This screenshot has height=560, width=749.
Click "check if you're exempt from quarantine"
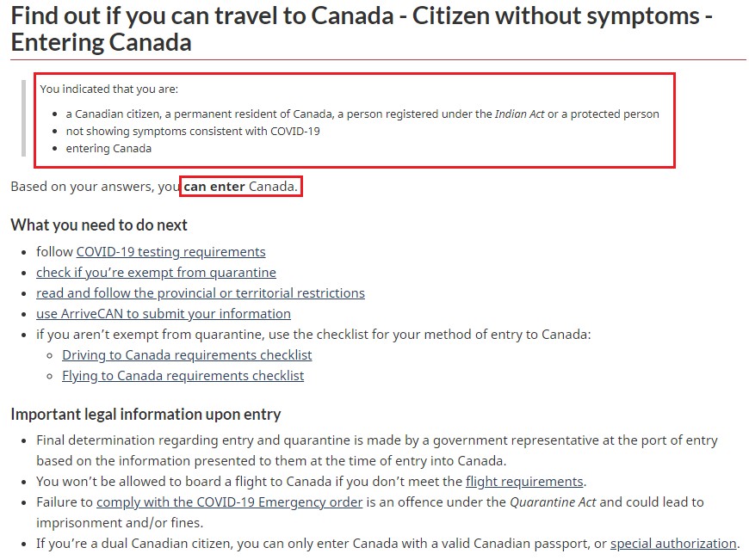point(156,273)
